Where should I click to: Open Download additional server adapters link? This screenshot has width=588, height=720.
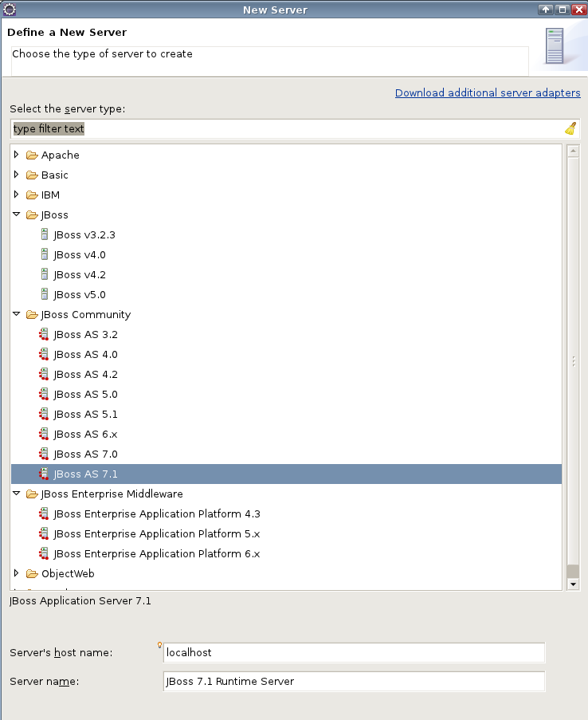click(488, 92)
